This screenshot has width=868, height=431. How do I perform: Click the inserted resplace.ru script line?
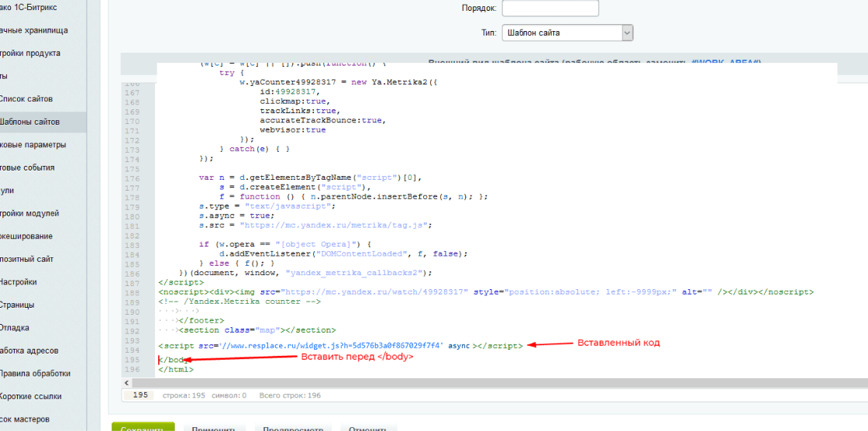(x=340, y=344)
